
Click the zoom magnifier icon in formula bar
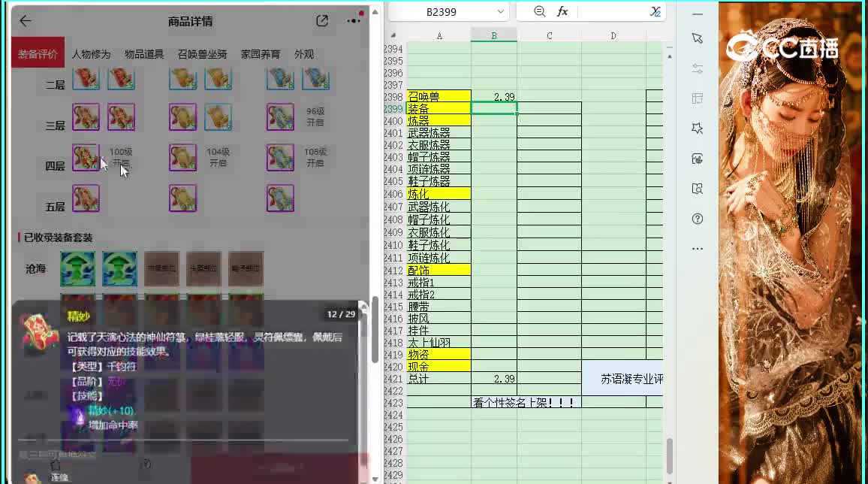540,11
